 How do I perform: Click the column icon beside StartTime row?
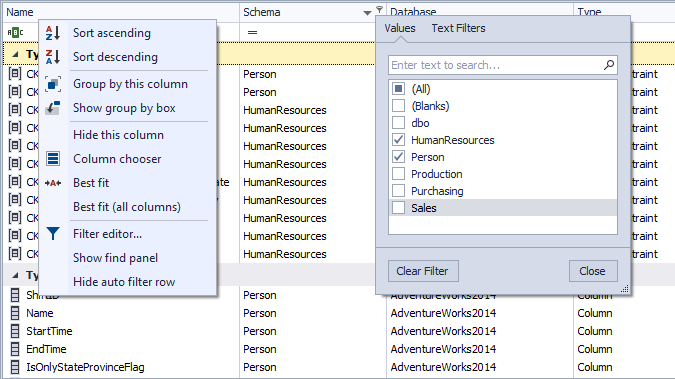[15, 331]
